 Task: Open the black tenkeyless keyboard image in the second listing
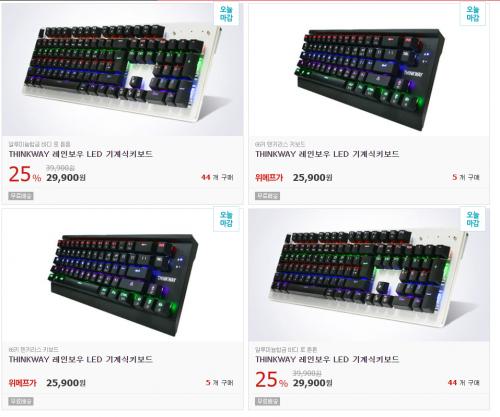[369, 69]
